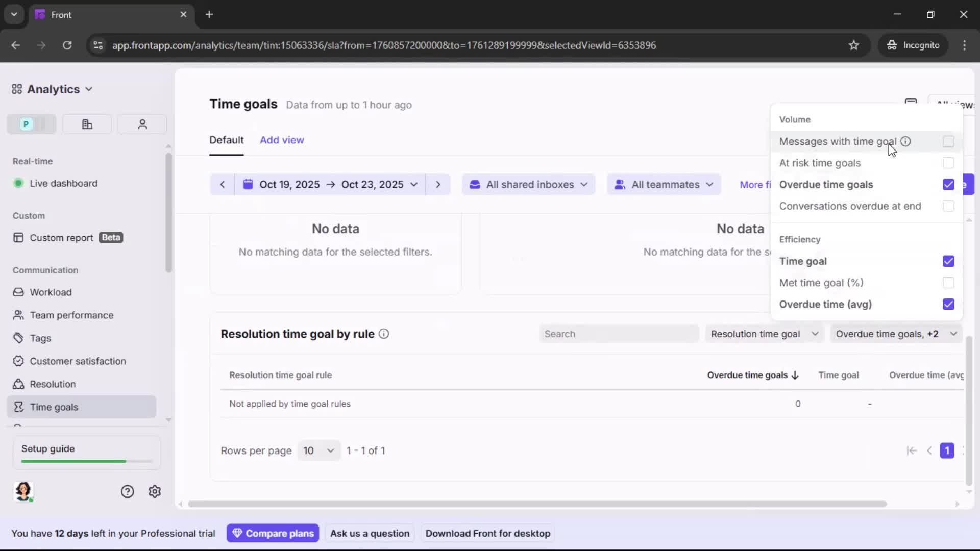Select the company scope building icon

[x=87, y=124]
